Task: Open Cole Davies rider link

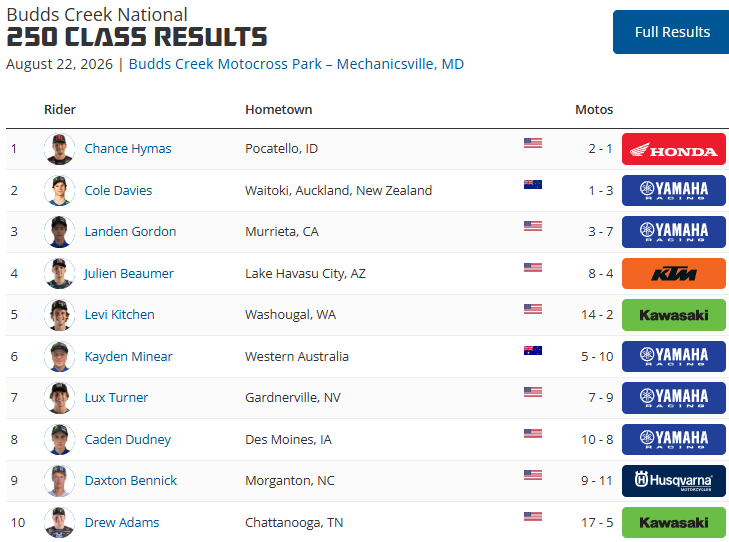Action: (x=118, y=191)
